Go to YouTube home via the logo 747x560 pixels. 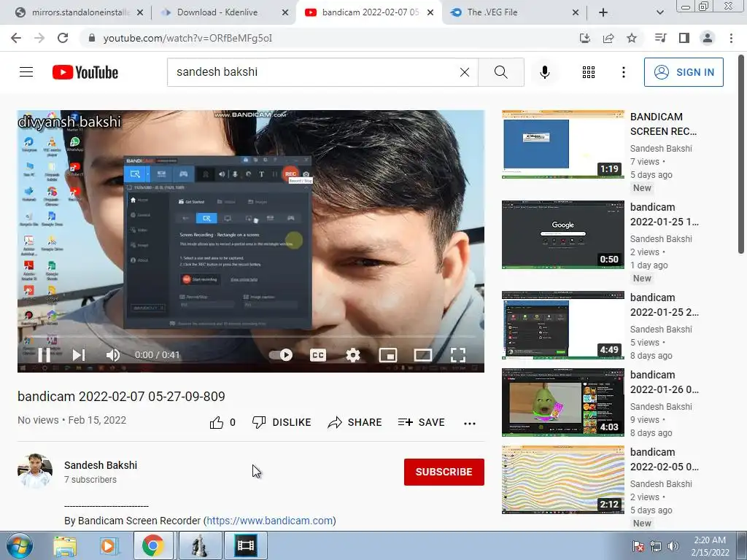click(85, 72)
